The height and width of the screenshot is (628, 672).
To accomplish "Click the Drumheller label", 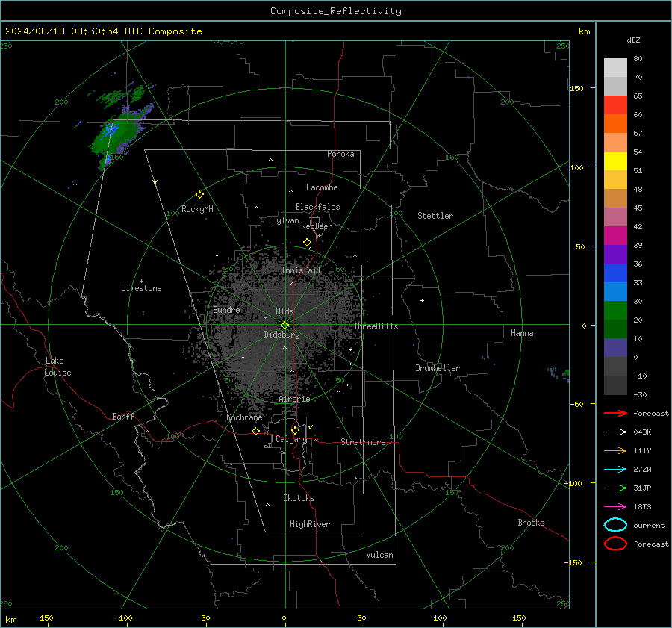I will 438,368.
